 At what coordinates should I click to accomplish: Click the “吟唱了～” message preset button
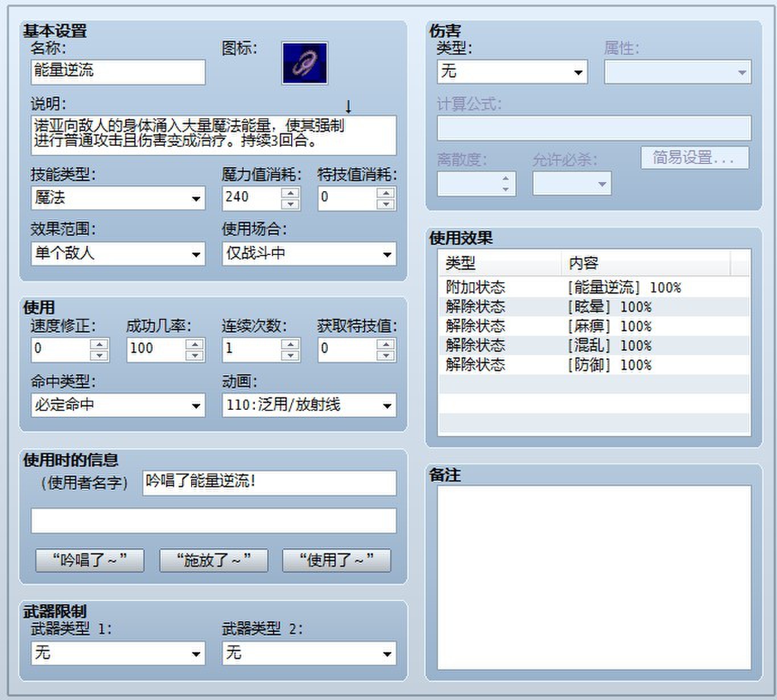90,561
